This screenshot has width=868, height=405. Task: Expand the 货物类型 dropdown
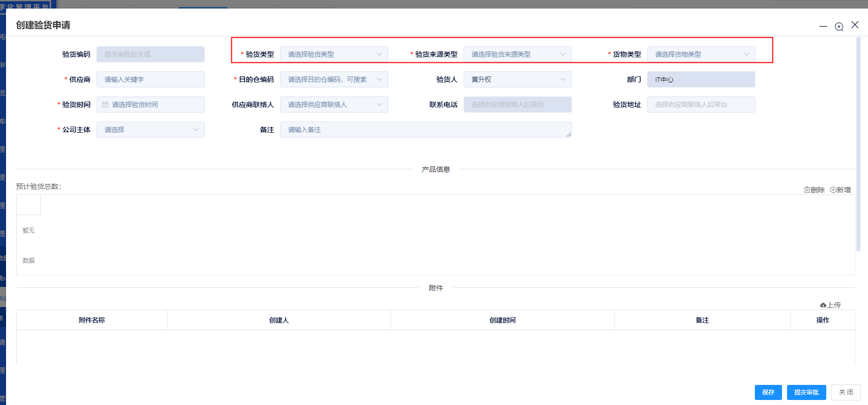(746, 54)
